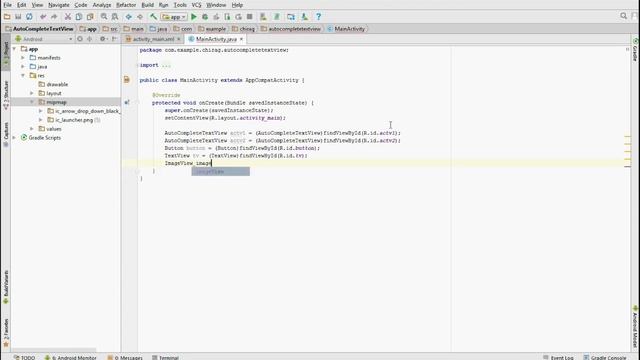Click the Run with Coverage icon
Image resolution: width=640 pixels, height=360 pixels.
pos(216,17)
